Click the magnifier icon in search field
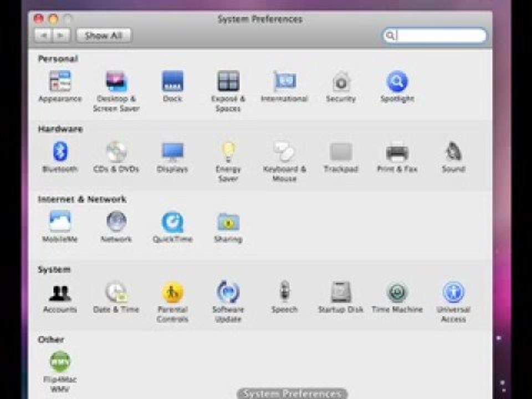This screenshot has height=399, width=532. point(391,35)
